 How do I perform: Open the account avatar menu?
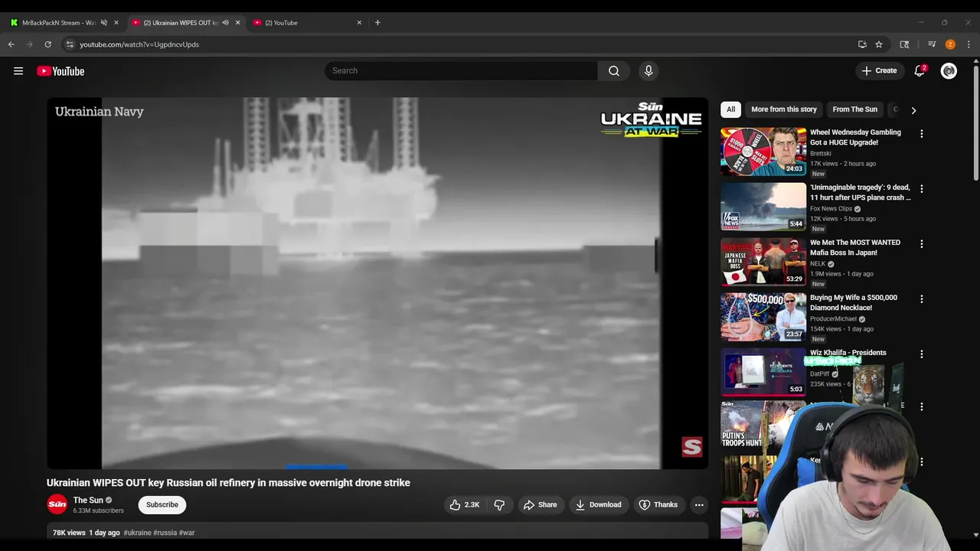pos(949,70)
